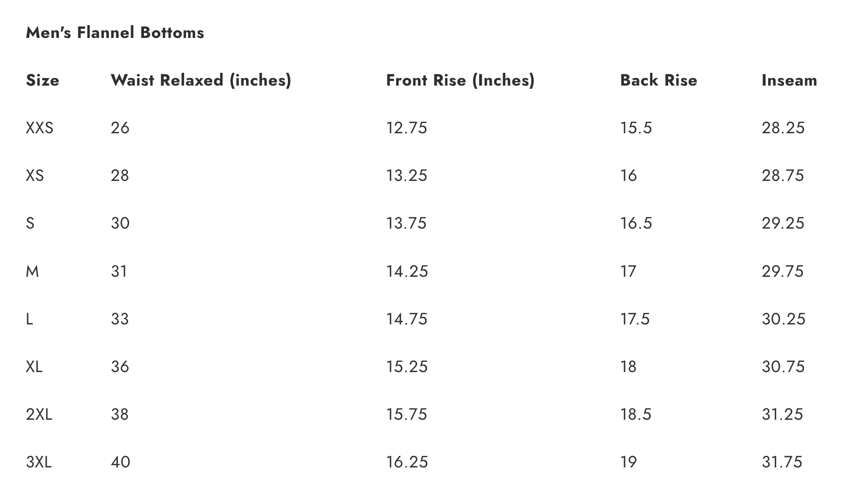Viewport: 868px width, 491px height.
Task: Click back rise value 18 for XL
Action: click(x=628, y=366)
